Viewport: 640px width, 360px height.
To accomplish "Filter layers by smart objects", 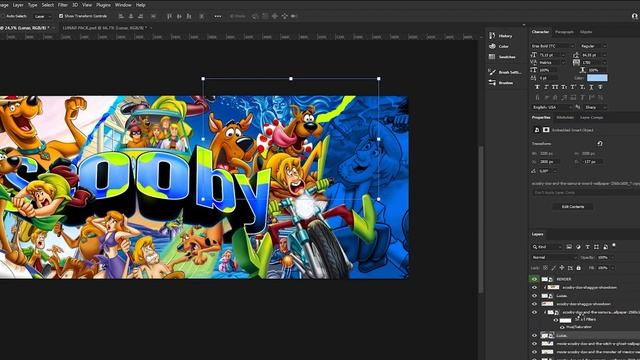I will pos(605,247).
